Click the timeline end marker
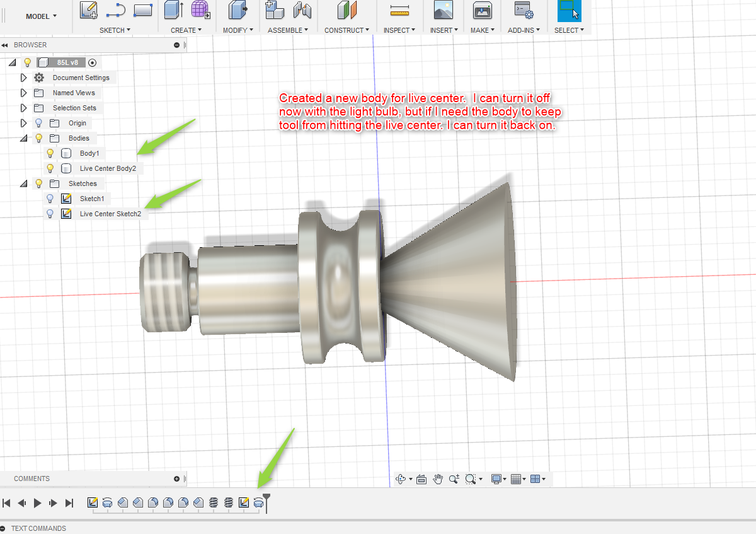Image resolution: width=756 pixels, height=534 pixels. click(x=267, y=502)
